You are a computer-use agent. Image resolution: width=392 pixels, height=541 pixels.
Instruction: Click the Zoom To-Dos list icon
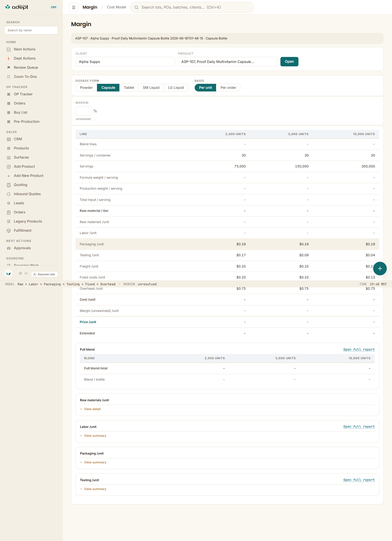point(9,77)
